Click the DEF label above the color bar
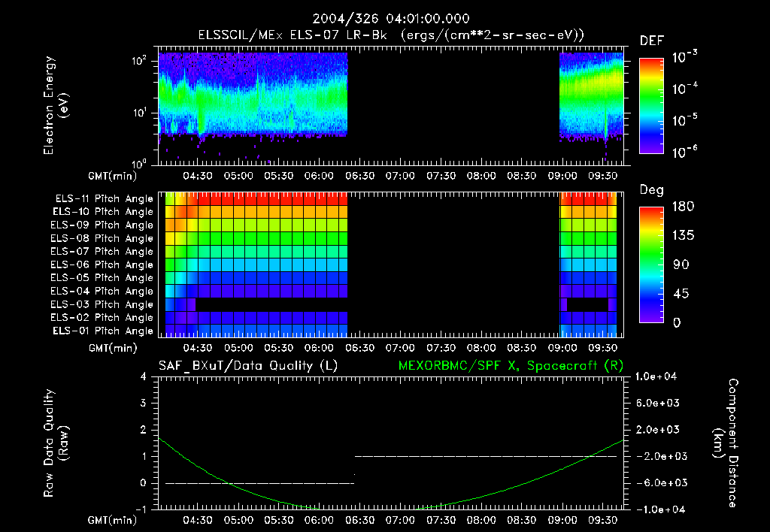The height and width of the screenshot is (532, 770). pos(651,41)
